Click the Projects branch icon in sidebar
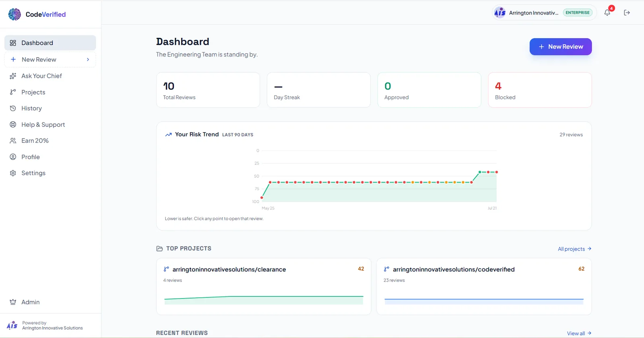Screen dimensions: 644x338 (13, 92)
